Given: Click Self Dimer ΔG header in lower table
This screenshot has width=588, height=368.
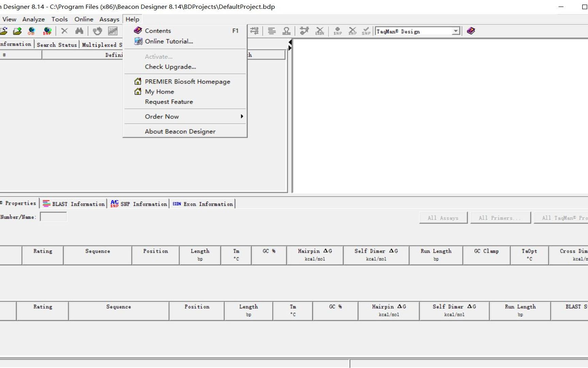Looking at the screenshot, I should (454, 310).
